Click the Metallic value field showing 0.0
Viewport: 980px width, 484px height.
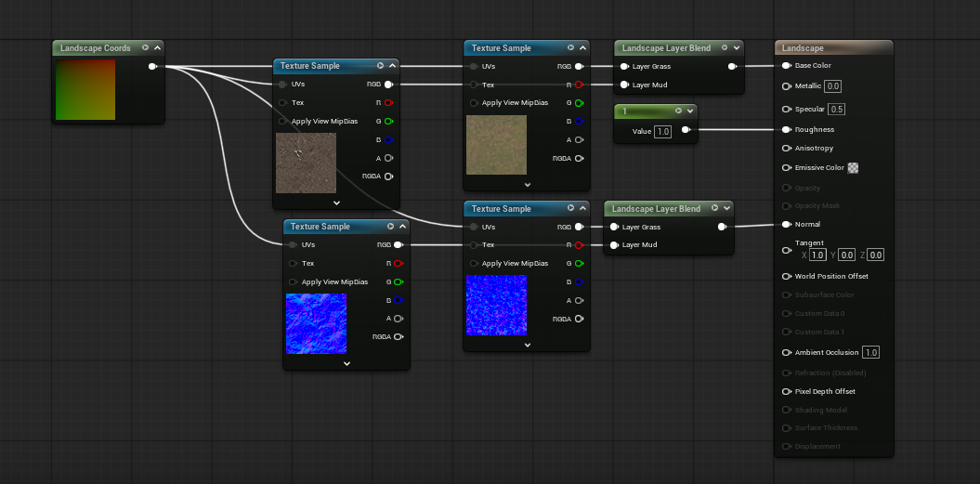coord(832,86)
